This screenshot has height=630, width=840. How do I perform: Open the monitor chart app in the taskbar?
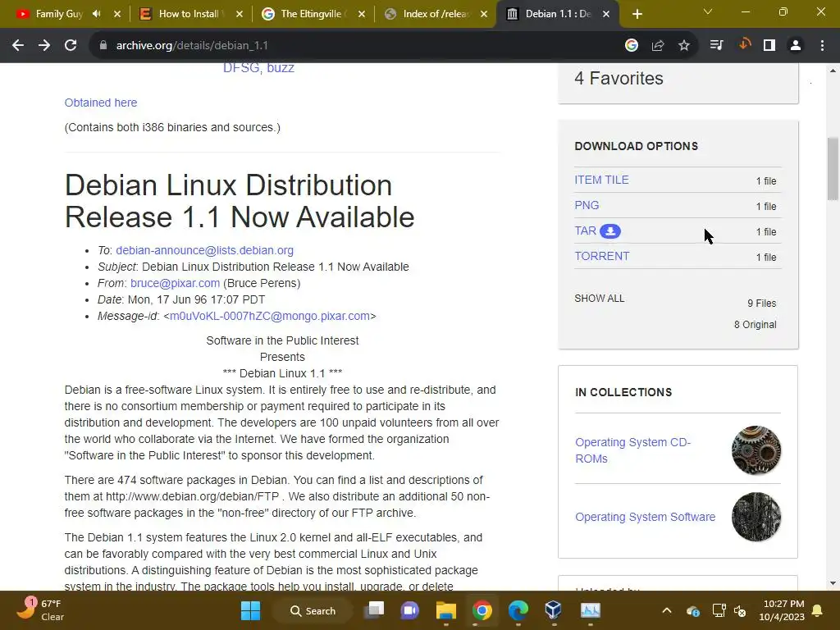tap(591, 610)
